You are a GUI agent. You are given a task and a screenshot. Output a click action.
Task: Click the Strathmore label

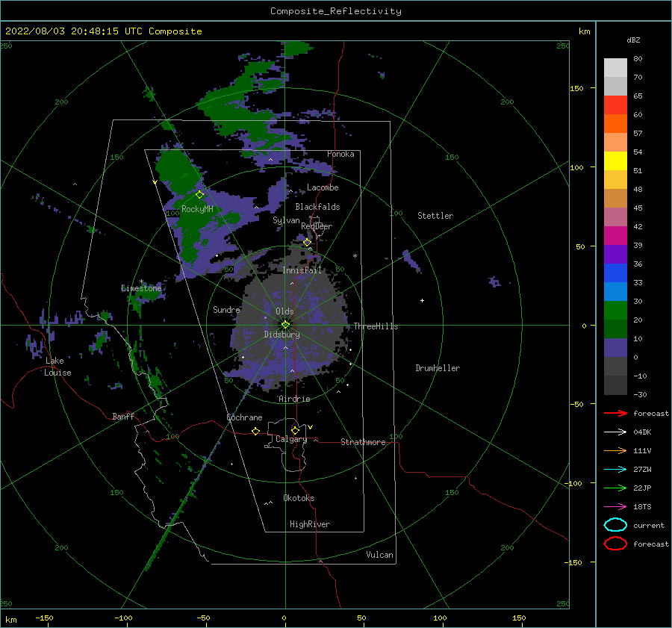[x=363, y=442]
